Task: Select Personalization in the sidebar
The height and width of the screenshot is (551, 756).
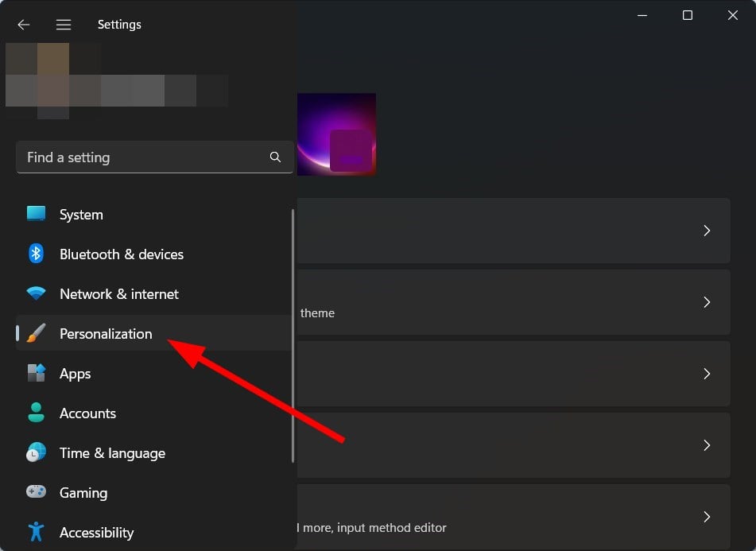Action: 153,333
